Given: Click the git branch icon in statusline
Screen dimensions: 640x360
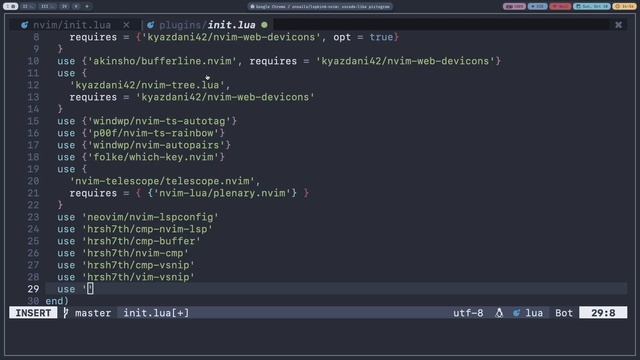Looking at the screenshot, I should (x=66, y=313).
